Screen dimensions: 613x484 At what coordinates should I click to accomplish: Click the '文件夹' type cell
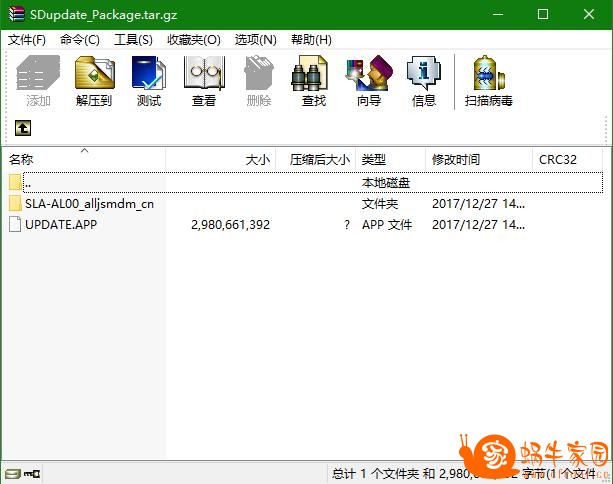pyautogui.click(x=380, y=204)
